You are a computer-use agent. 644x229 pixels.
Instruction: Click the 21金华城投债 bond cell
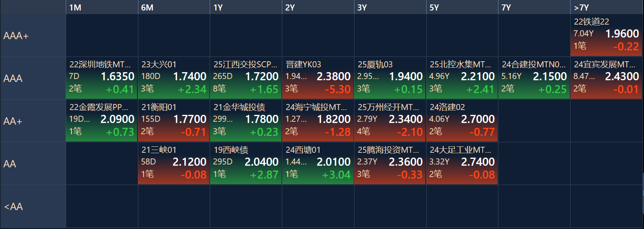coord(246,121)
